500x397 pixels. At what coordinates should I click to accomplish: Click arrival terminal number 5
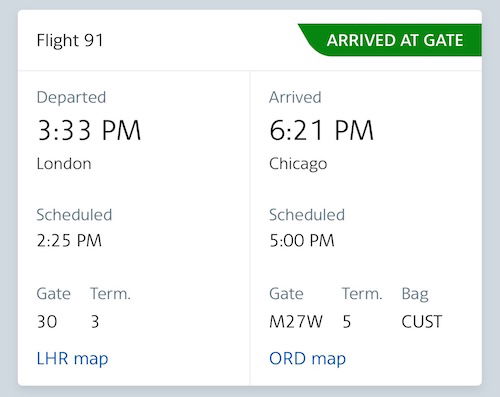click(x=347, y=322)
